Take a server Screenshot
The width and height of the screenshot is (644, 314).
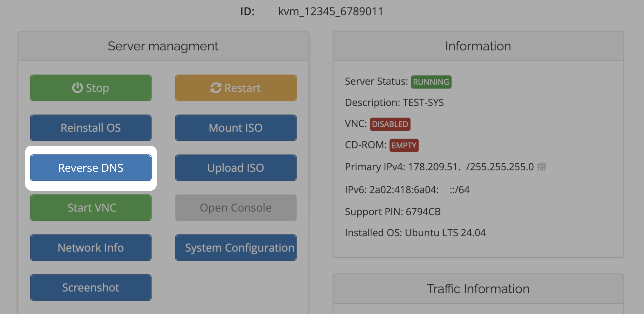(x=91, y=288)
